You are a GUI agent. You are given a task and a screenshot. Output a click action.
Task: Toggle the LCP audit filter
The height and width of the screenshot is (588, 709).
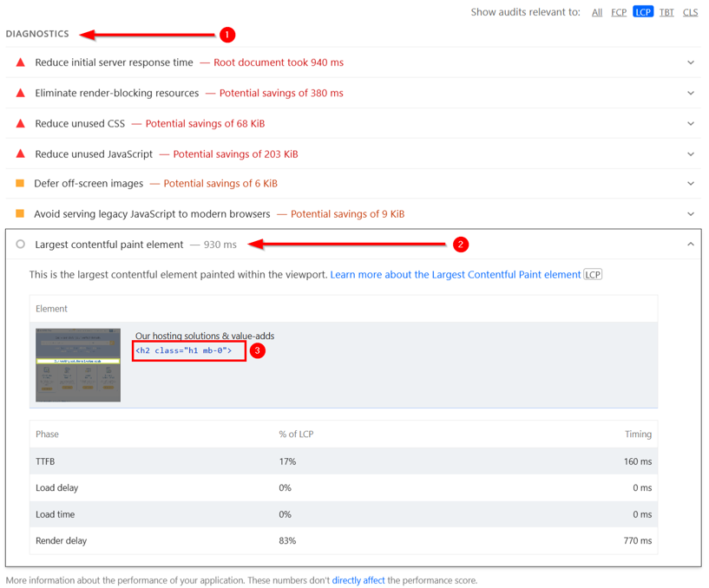[x=642, y=11]
